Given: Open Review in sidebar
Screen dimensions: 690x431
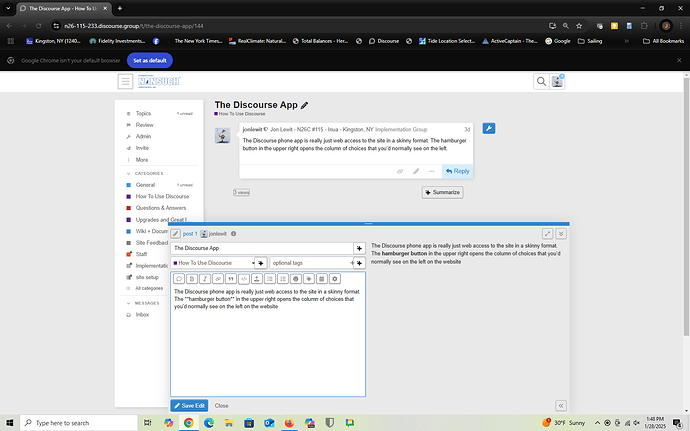Looking at the screenshot, I should [144, 125].
